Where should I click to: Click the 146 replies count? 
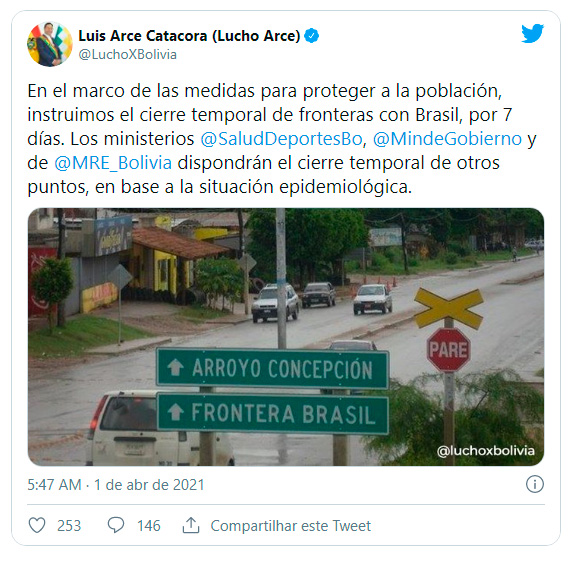click(x=149, y=526)
